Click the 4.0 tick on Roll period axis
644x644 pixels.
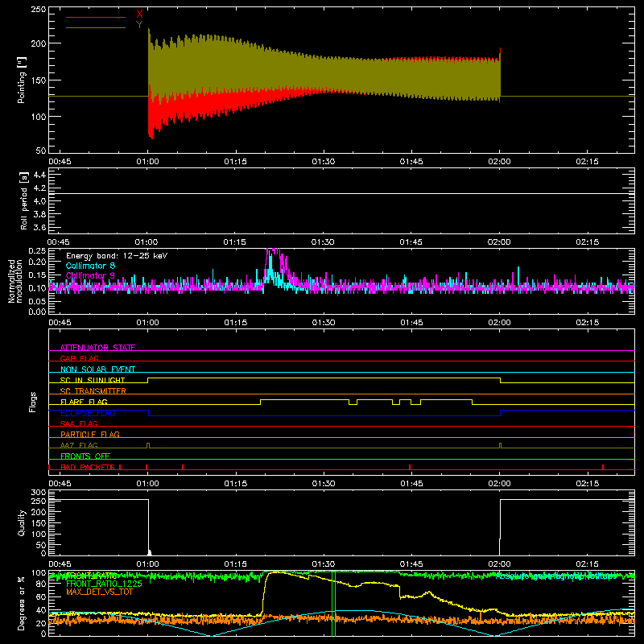pyautogui.click(x=39, y=201)
